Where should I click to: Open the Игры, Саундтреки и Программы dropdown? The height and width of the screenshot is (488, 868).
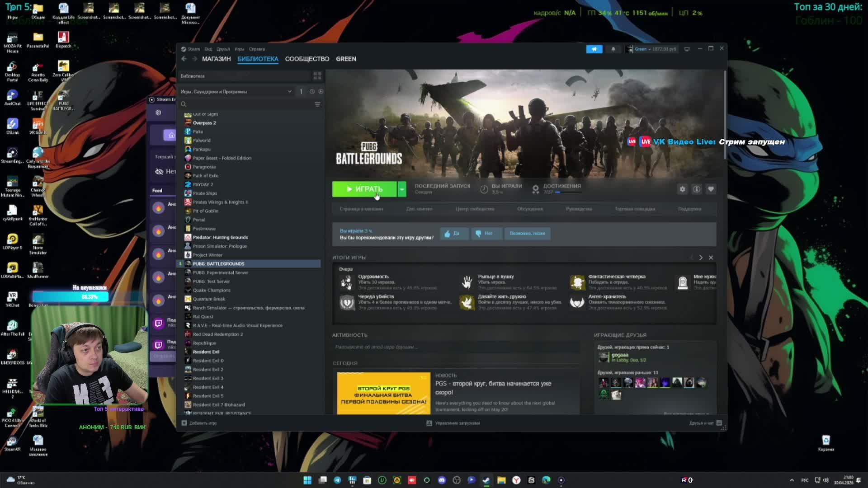(x=236, y=92)
